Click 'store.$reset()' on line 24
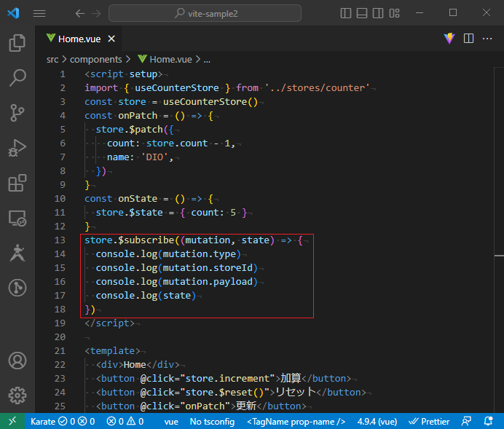This screenshot has width=504, height=429. pyautogui.click(x=224, y=392)
